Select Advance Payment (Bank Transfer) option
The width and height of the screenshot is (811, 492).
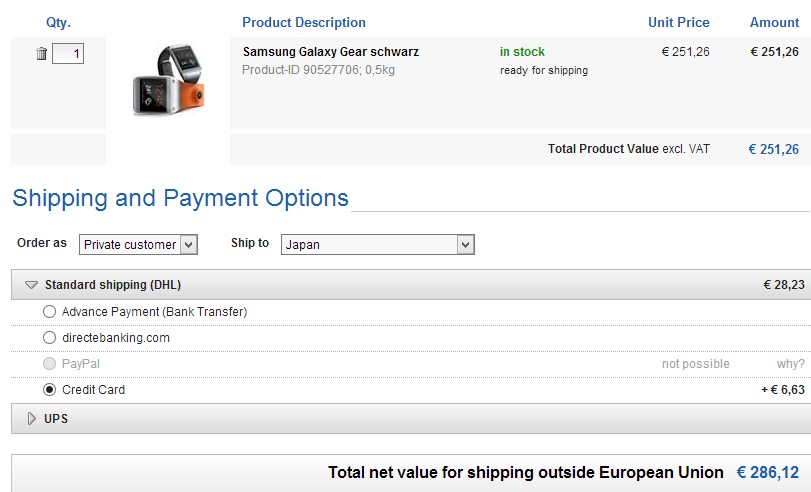pos(50,312)
